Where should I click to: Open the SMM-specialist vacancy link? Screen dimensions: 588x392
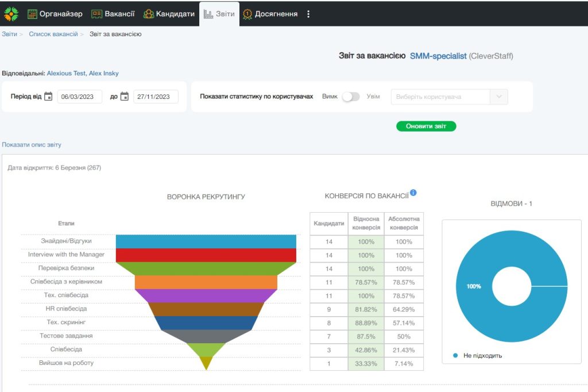(438, 56)
